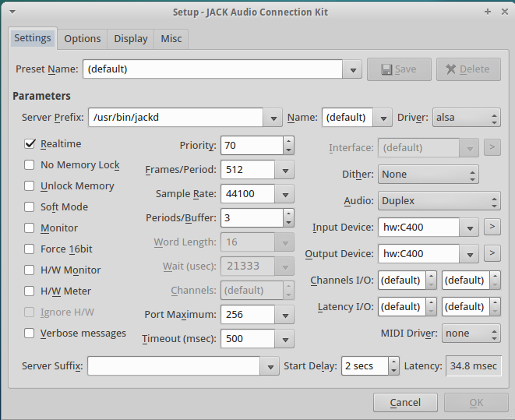The height and width of the screenshot is (420, 515).
Task: Switch to the Misc tab
Action: point(171,38)
